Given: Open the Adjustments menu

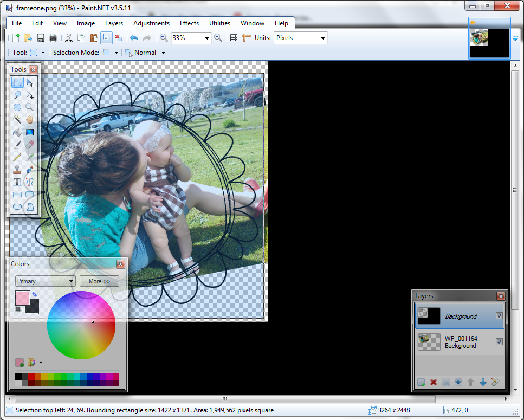Looking at the screenshot, I should click(151, 23).
